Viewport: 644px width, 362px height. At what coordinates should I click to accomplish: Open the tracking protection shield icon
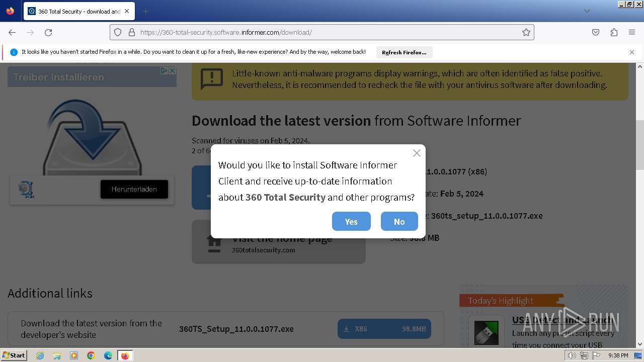pos(118,32)
